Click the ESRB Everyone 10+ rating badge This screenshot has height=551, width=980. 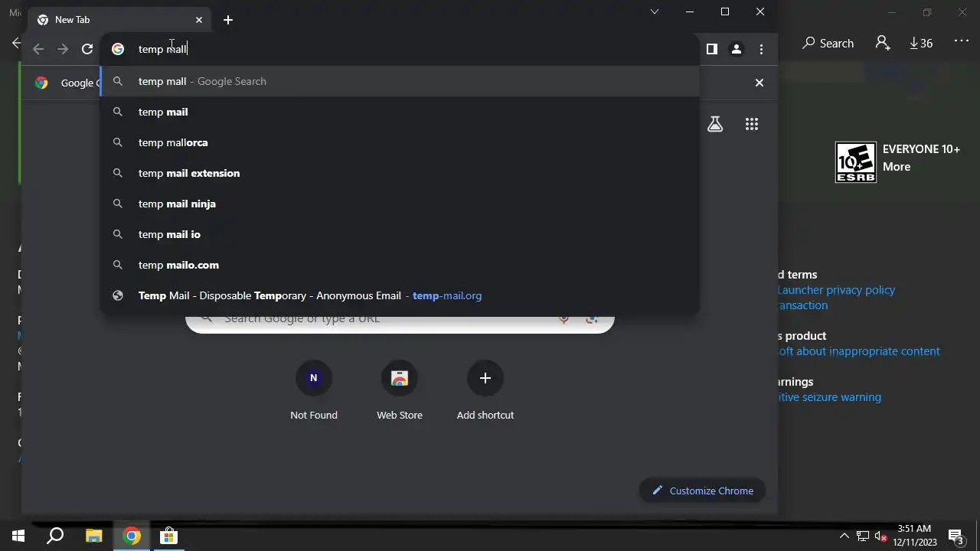point(855,162)
